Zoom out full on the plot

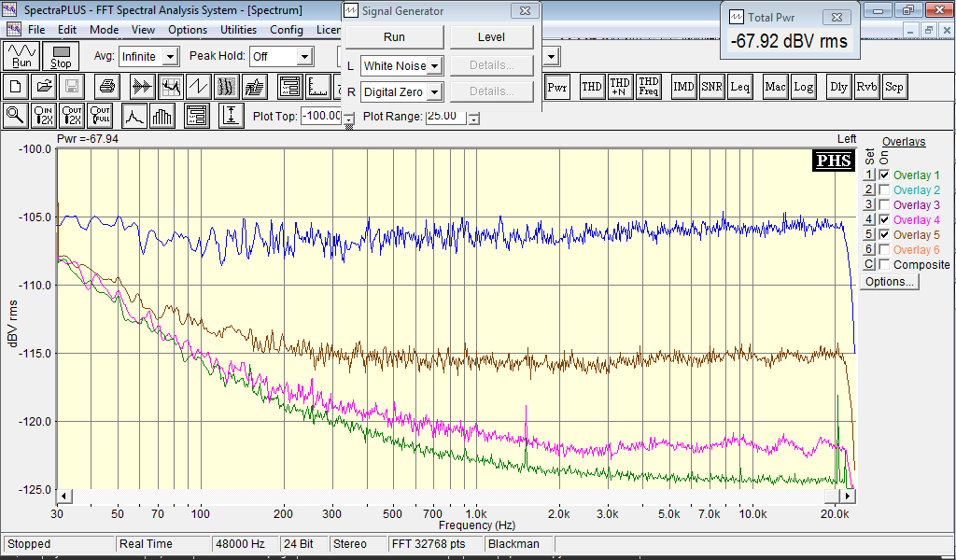click(x=100, y=115)
